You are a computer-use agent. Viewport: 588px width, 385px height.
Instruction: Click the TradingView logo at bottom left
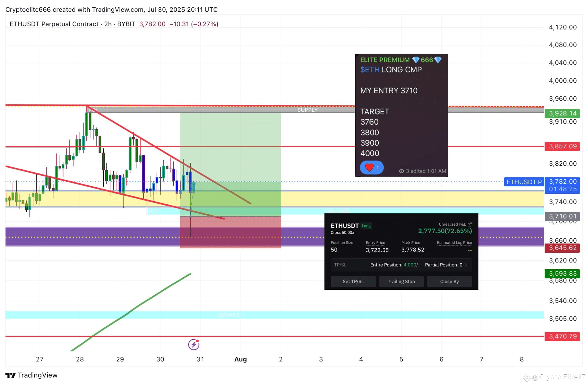(31, 375)
